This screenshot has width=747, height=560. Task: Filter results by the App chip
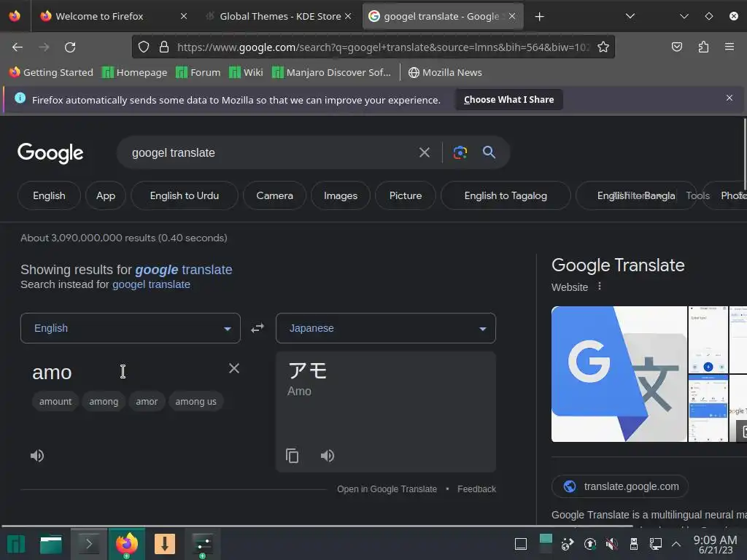(x=106, y=195)
